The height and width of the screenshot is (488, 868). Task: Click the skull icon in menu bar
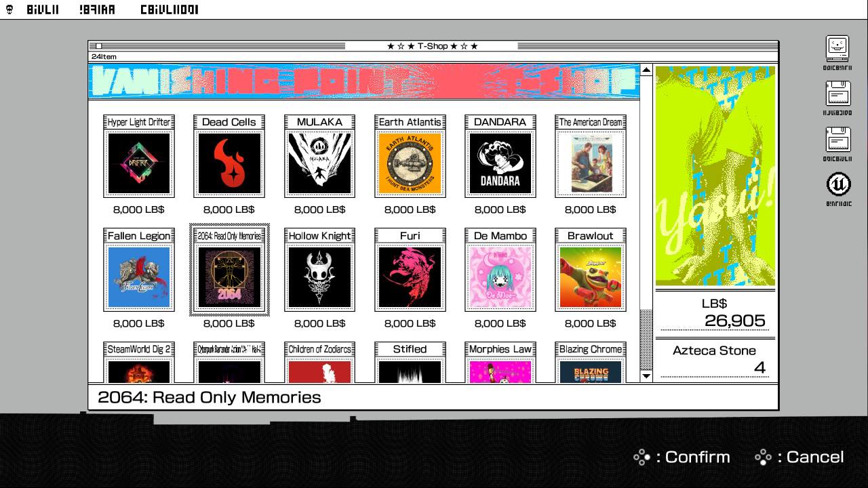[9, 9]
